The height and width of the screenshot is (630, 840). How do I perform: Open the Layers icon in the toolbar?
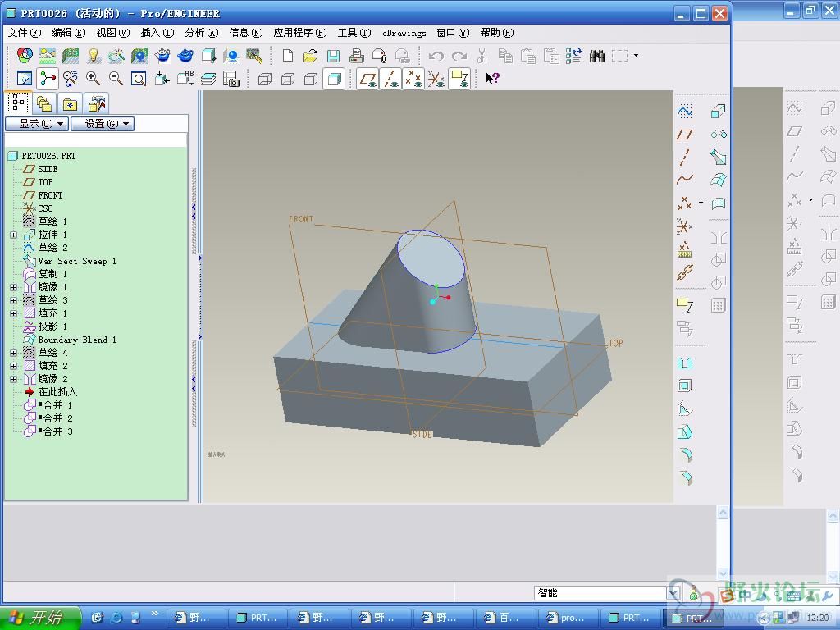tap(208, 79)
